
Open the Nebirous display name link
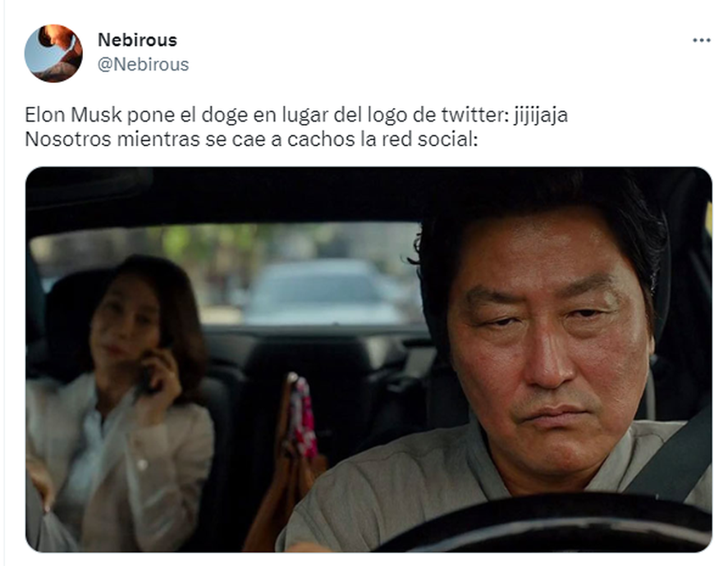pos(137,40)
